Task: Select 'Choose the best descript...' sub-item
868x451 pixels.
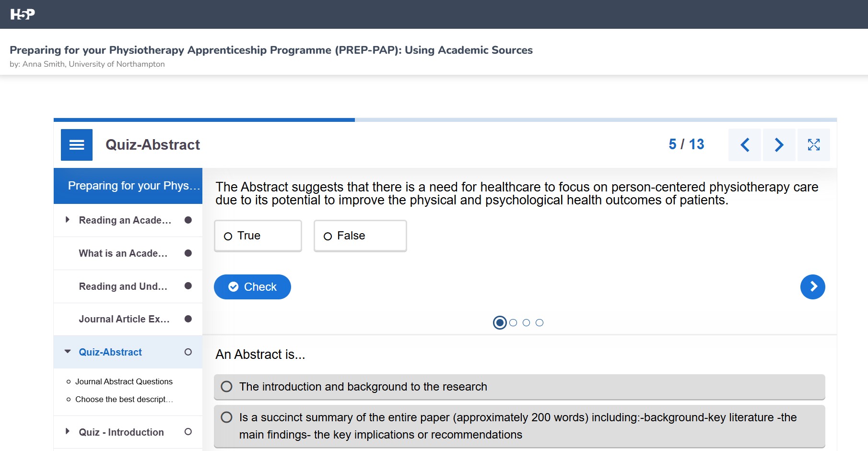Action: (124, 399)
